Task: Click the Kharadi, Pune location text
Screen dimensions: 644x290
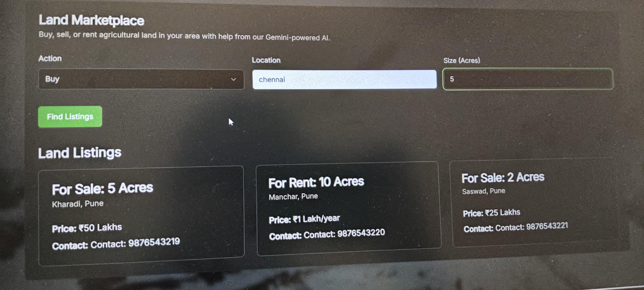Action: 78,204
